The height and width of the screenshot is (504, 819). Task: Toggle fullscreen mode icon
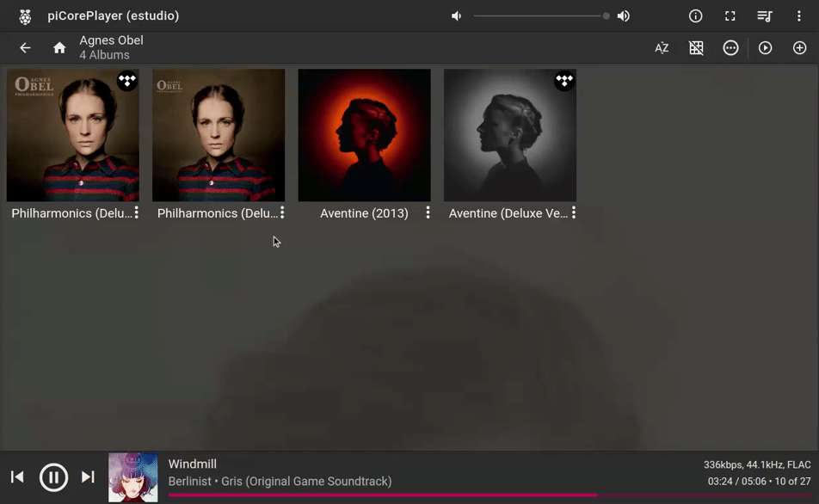tap(730, 16)
